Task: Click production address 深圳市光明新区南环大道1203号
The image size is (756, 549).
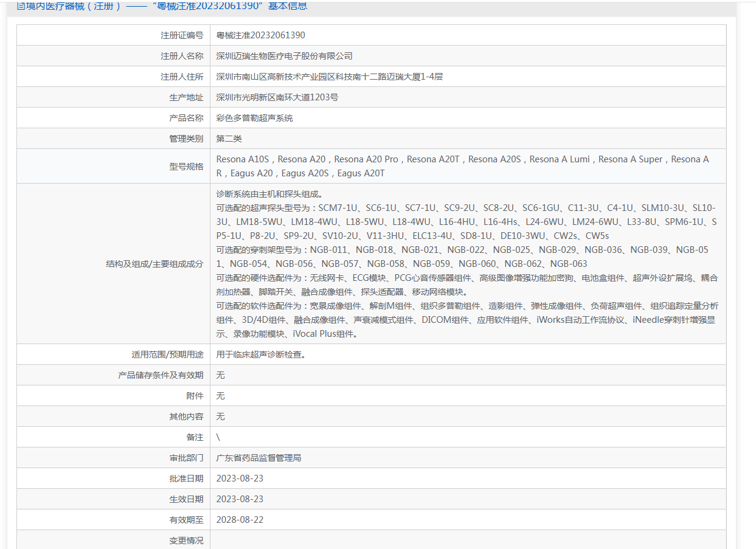Action: pyautogui.click(x=277, y=97)
